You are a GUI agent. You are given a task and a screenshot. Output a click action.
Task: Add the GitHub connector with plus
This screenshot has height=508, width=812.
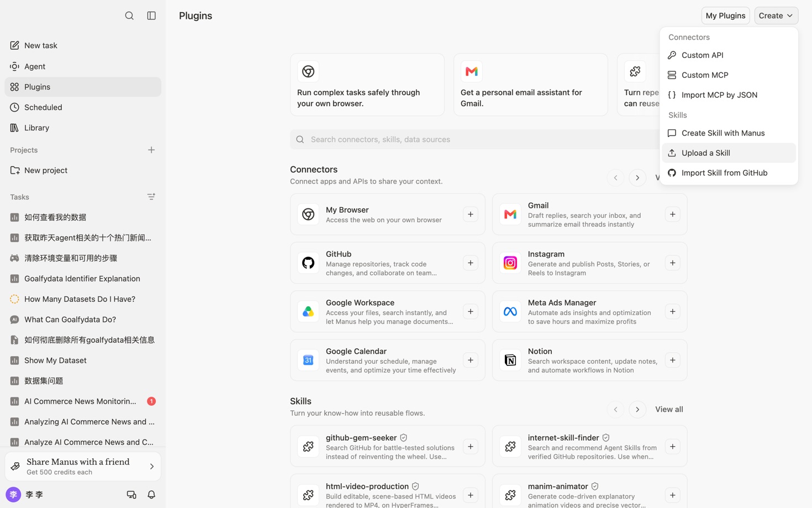point(471,263)
